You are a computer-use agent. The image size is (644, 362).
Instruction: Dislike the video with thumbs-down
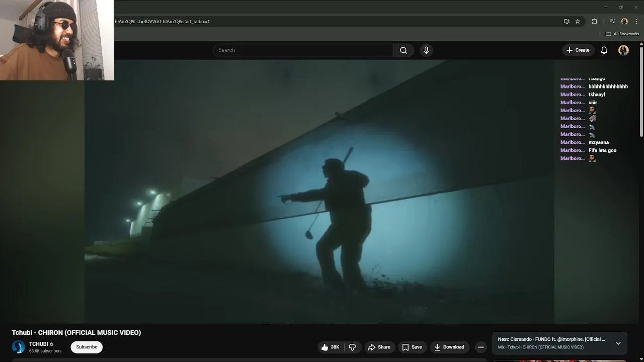[352, 347]
